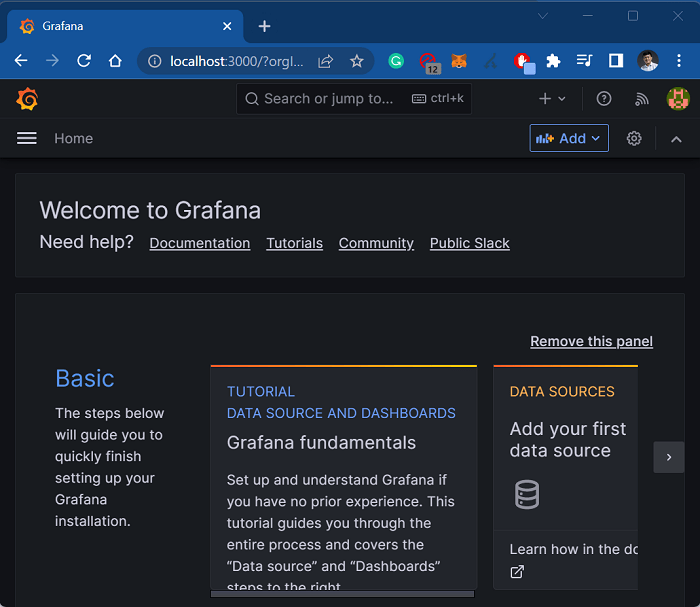Viewport: 700px width, 607px height.
Task: Reload the page with the refresh icon
Action: tap(84, 61)
